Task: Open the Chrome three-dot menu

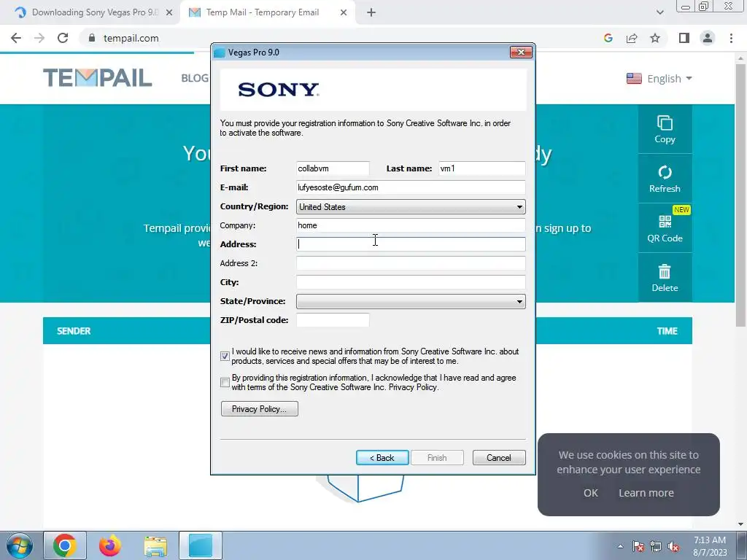Action: [x=731, y=38]
